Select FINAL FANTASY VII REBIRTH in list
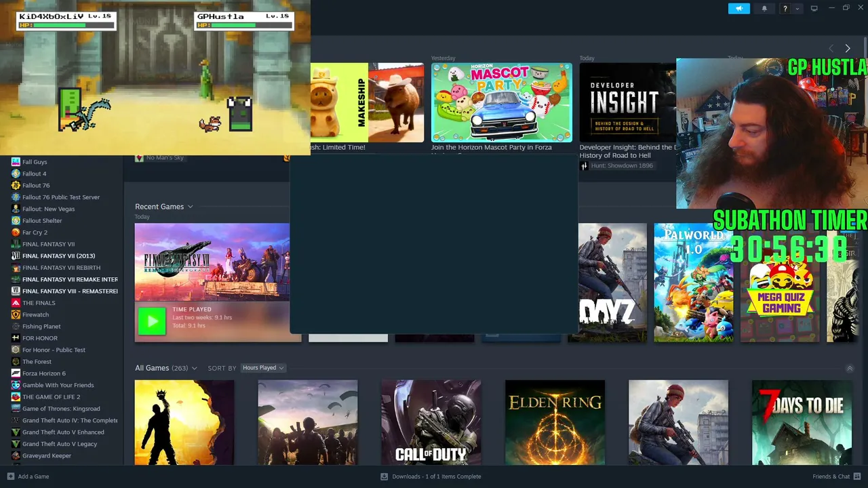Viewport: 868px width, 488px height. 61,268
